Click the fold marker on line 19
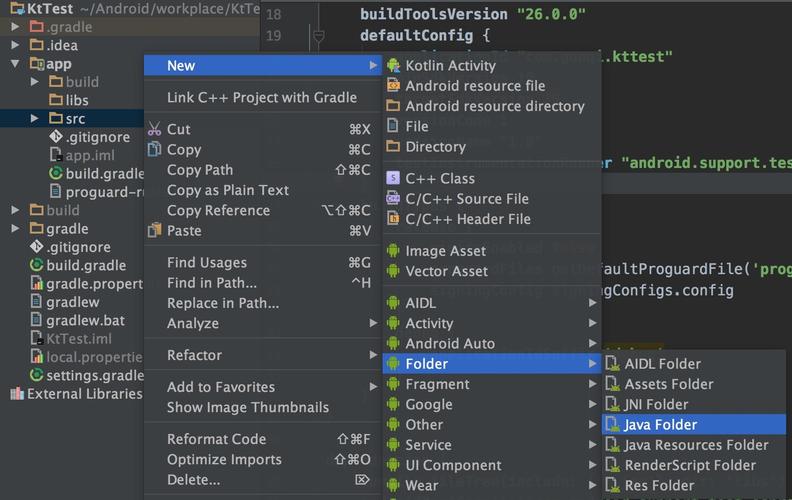 pyautogui.click(x=319, y=36)
